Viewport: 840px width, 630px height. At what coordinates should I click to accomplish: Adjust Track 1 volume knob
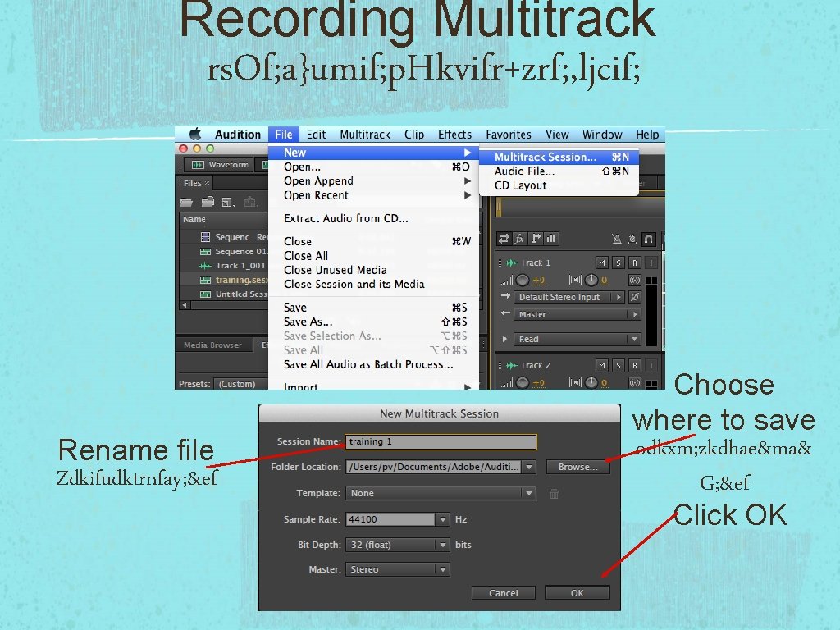[523, 280]
